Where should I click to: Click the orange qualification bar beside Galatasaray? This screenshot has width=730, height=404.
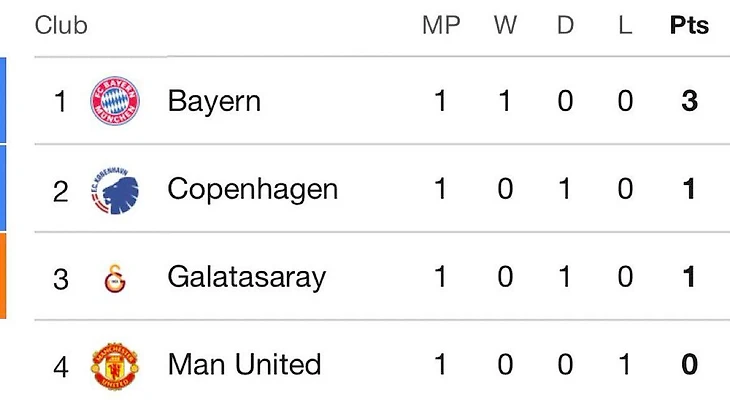(x=3, y=276)
